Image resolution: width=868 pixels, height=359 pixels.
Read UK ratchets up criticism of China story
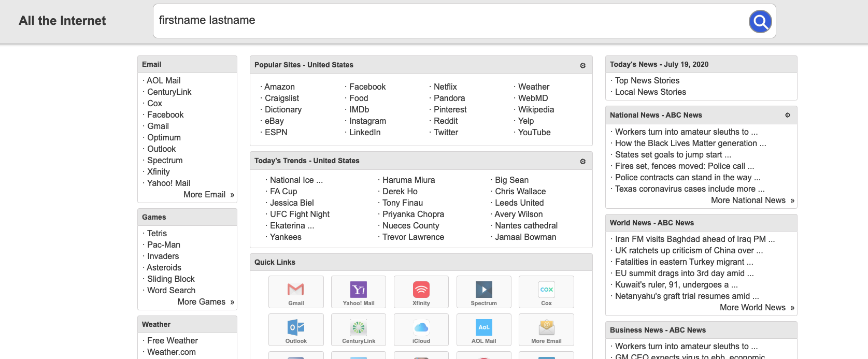click(x=689, y=251)
